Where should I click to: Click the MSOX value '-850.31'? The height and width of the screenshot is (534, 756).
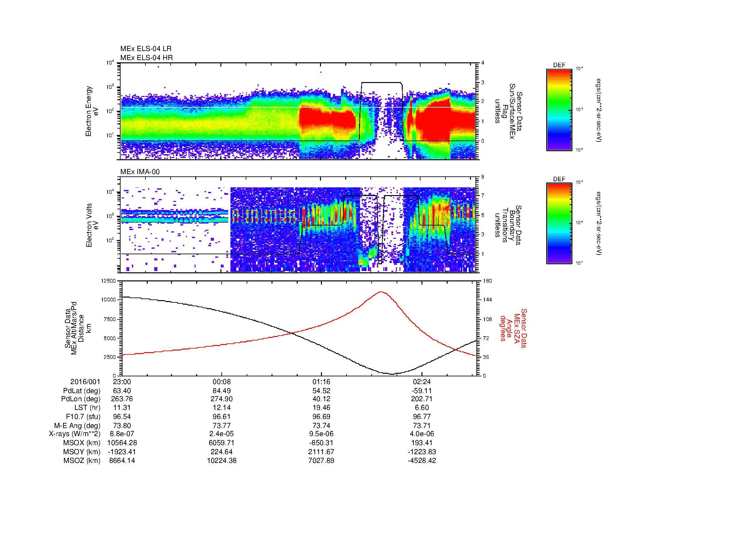click(x=321, y=443)
